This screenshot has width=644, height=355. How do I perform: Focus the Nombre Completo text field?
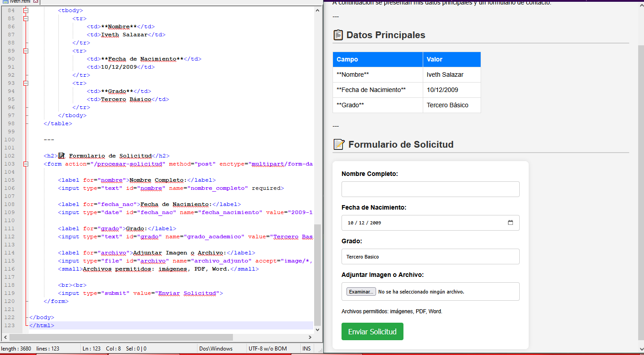[x=430, y=189]
